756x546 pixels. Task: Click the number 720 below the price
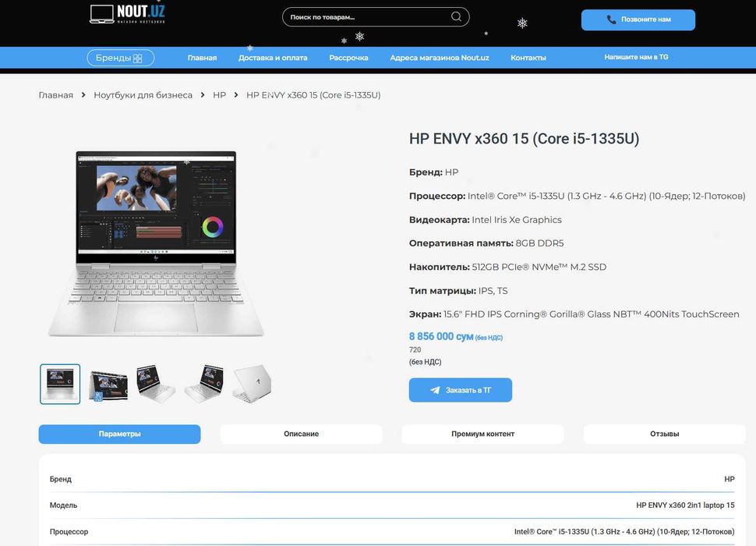pyautogui.click(x=415, y=350)
